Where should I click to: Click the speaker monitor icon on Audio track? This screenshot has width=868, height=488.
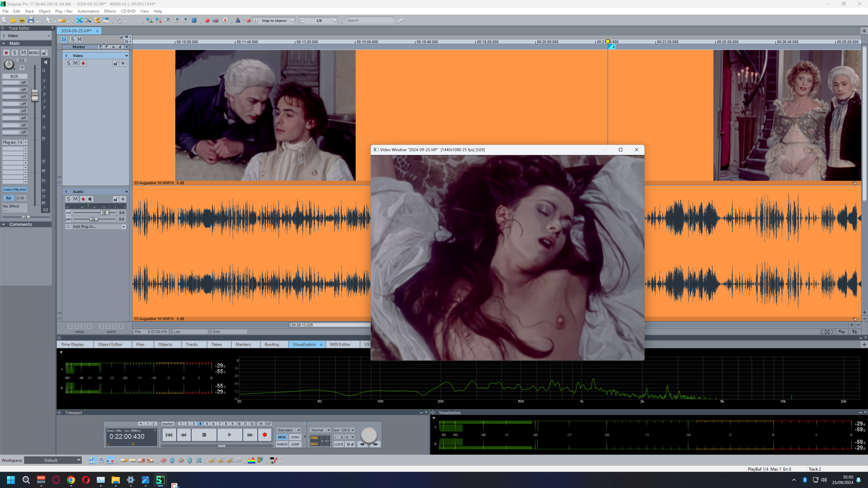90,199
